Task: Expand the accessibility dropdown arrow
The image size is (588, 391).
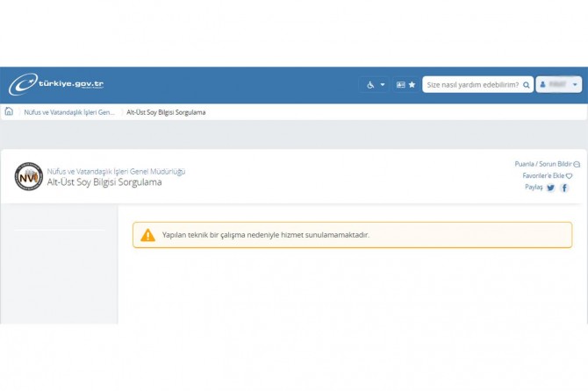Action: click(x=383, y=85)
